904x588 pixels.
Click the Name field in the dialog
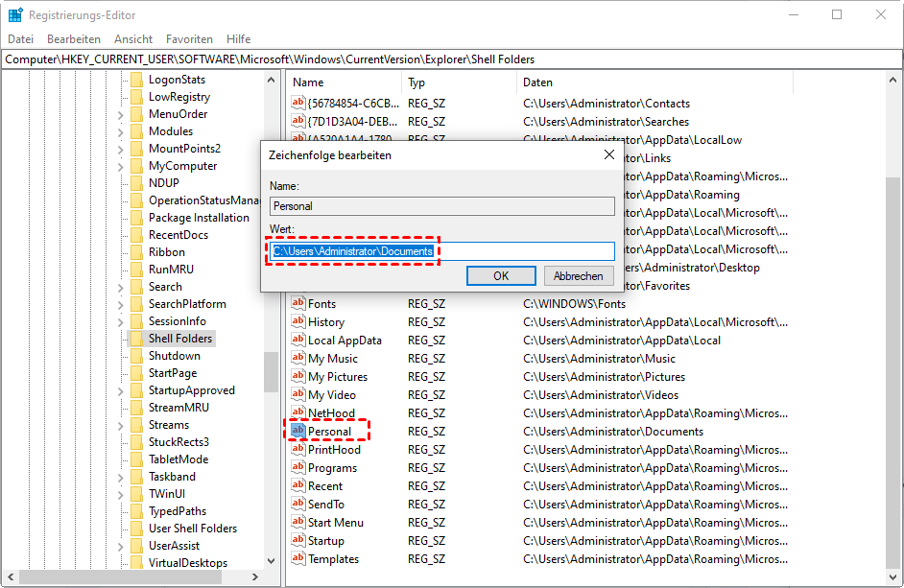[x=442, y=206]
